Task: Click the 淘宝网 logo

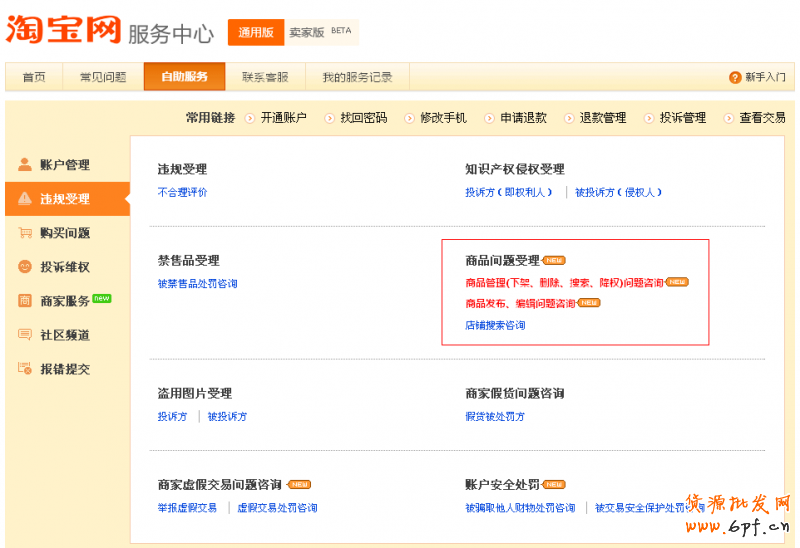Action: pos(64,30)
